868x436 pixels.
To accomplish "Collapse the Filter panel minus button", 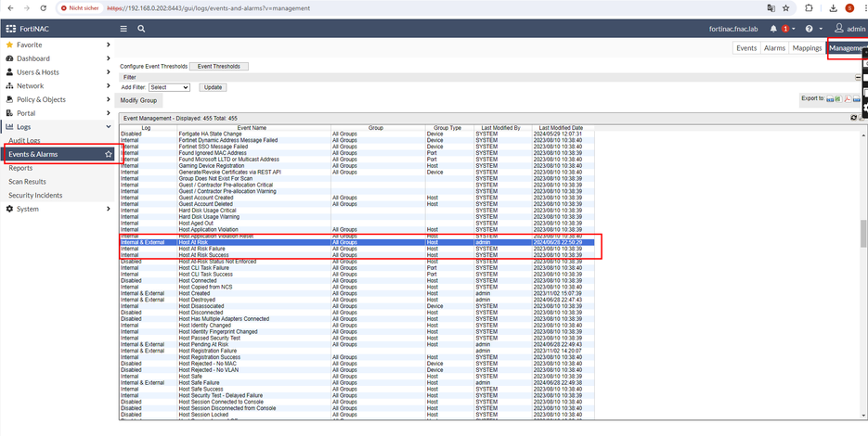I will (857, 78).
